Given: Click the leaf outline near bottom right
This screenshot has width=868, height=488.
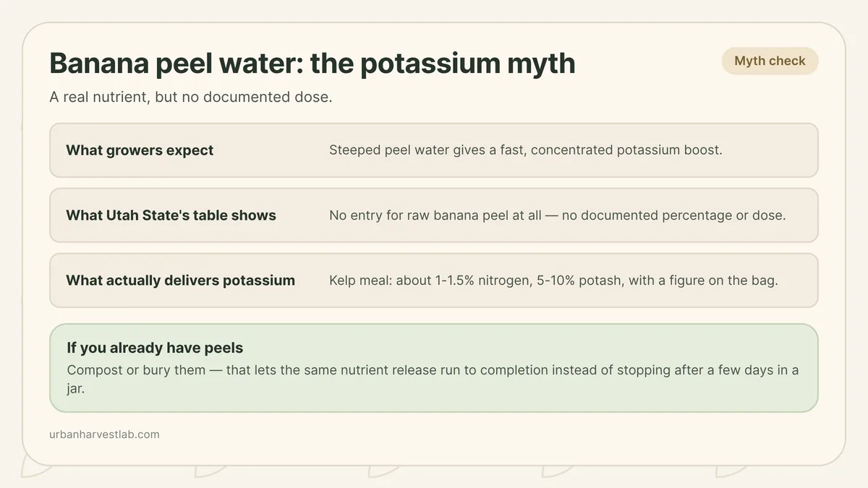Looking at the screenshot, I should (x=732, y=471).
